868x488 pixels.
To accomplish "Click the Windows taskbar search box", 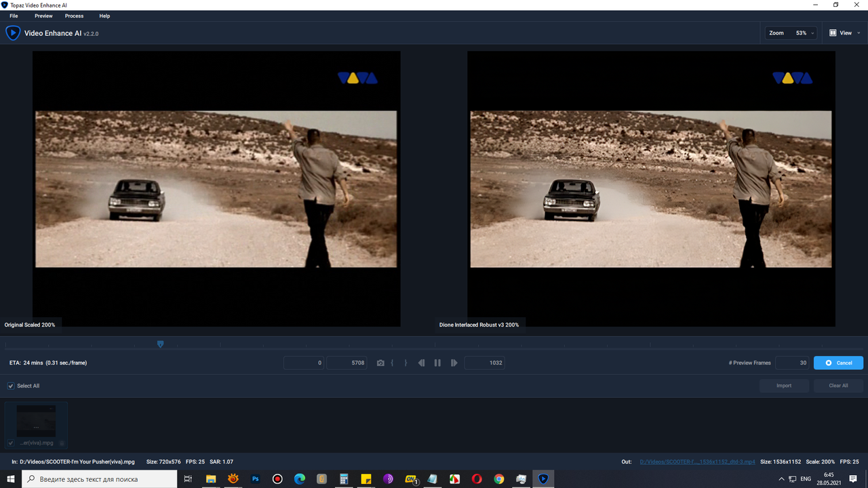I will [100, 479].
